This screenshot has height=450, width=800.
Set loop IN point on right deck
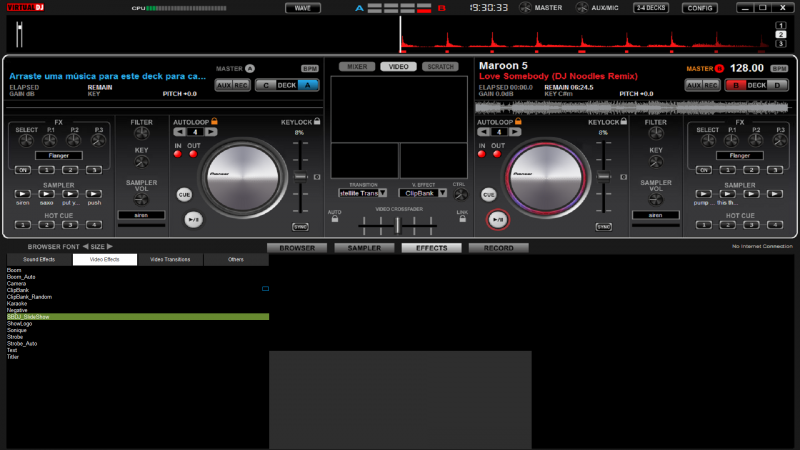tap(482, 154)
